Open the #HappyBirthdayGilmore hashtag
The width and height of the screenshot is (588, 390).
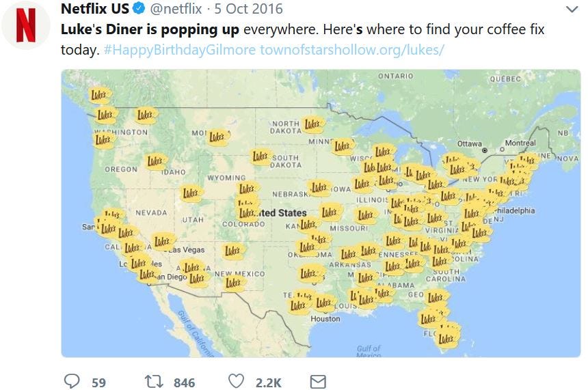[x=180, y=49]
